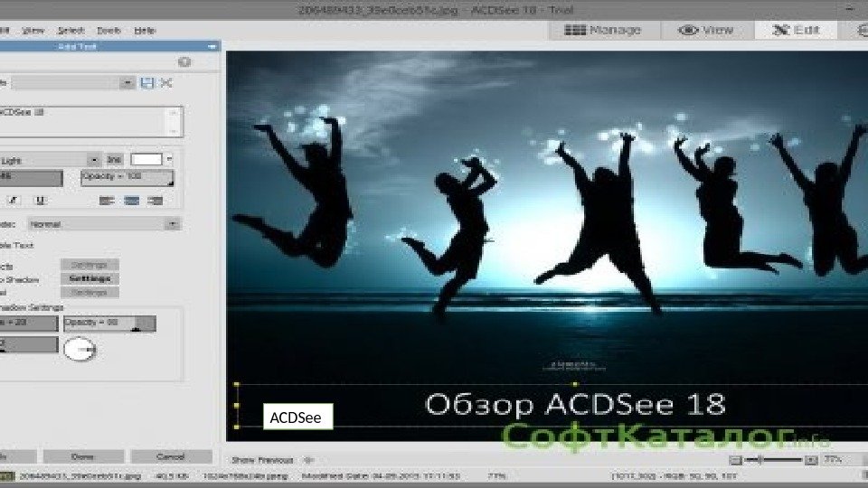Collapse the Add Text panel header button
Viewport: 868px width, 488px height.
212,46
